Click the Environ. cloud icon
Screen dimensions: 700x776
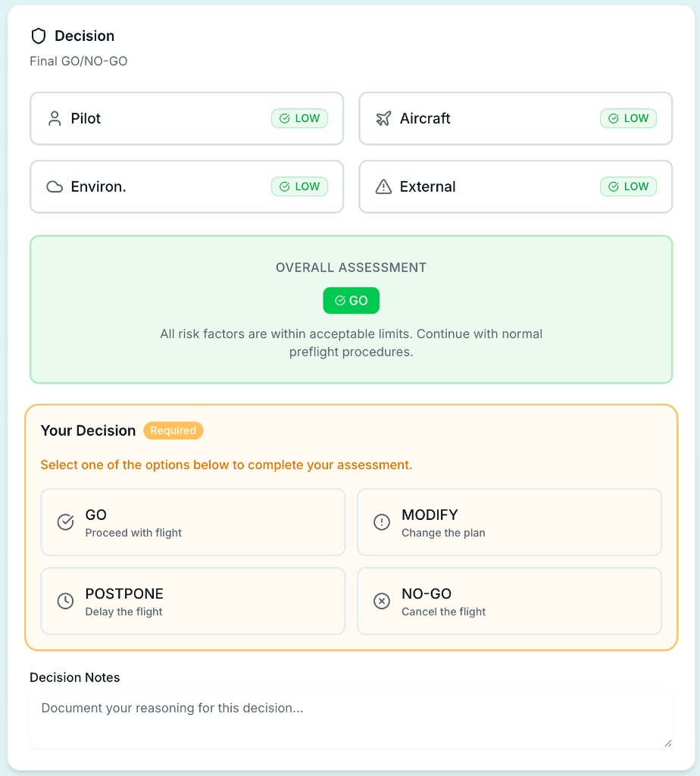tap(55, 186)
